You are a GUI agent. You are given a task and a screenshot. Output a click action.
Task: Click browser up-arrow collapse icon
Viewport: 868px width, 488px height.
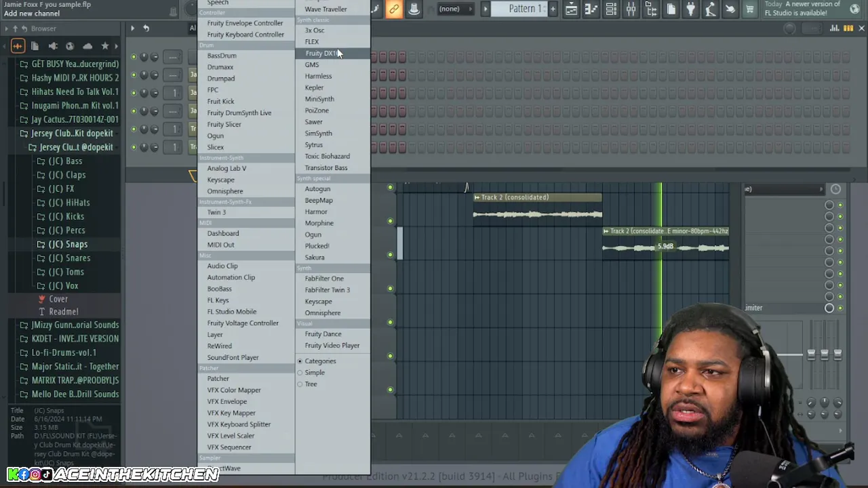pyautogui.click(x=15, y=28)
